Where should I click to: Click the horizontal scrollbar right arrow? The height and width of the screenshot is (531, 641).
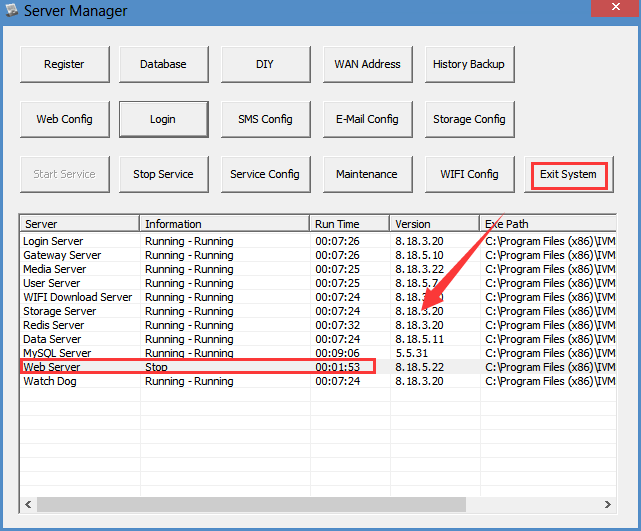607,504
